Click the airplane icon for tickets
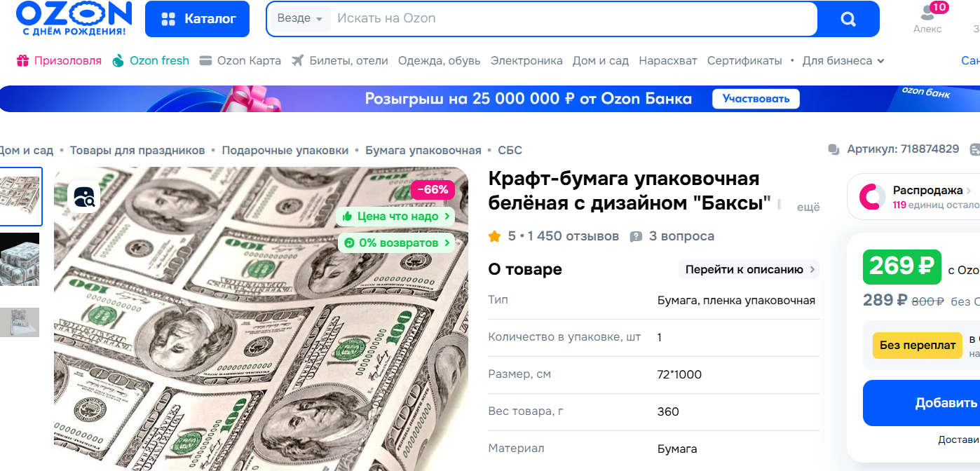 (x=298, y=60)
